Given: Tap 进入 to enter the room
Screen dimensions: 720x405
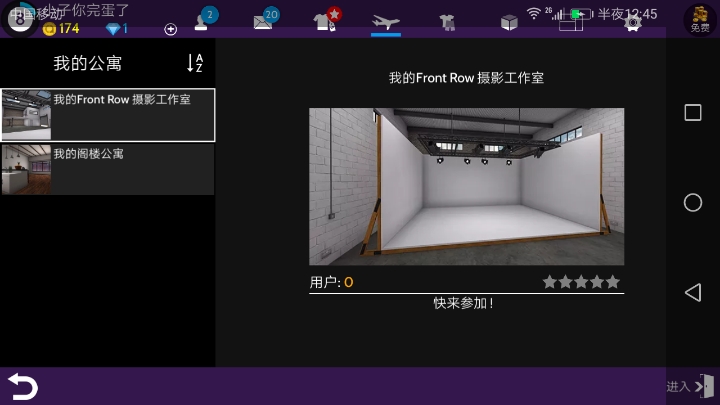Looking at the screenshot, I should tap(689, 386).
